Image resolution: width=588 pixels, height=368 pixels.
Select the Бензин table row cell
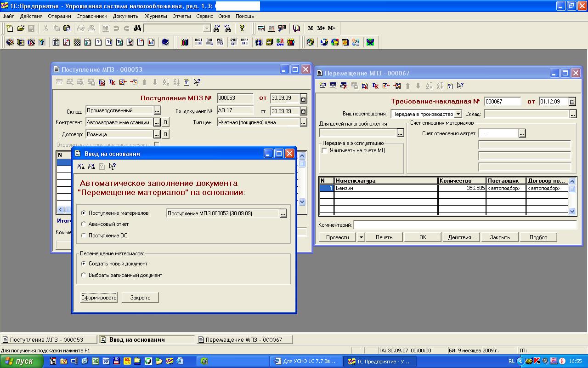(386, 188)
